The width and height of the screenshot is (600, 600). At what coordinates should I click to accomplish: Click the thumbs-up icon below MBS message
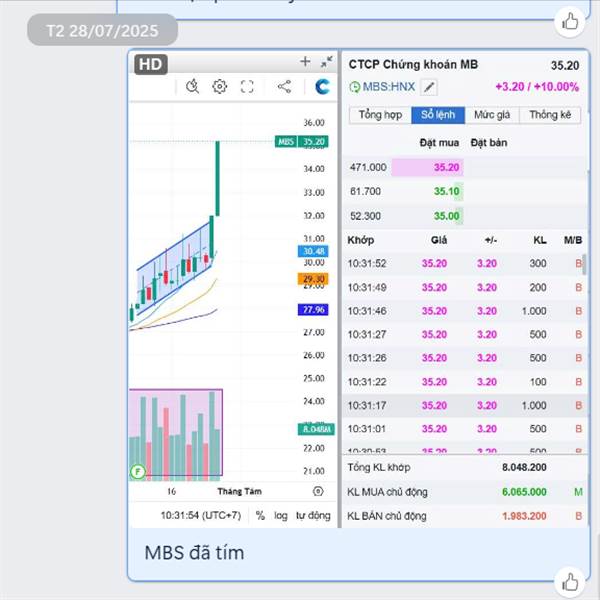tap(570, 582)
